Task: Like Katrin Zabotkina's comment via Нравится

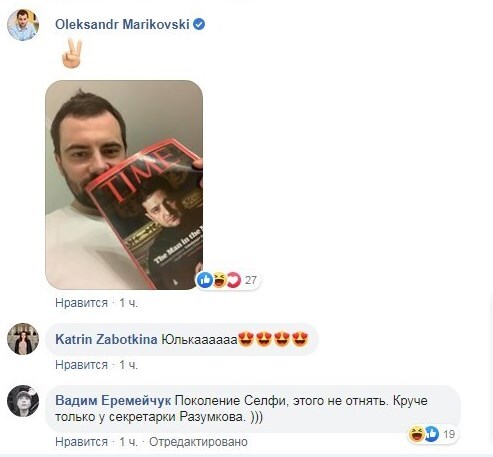Action: [81, 365]
